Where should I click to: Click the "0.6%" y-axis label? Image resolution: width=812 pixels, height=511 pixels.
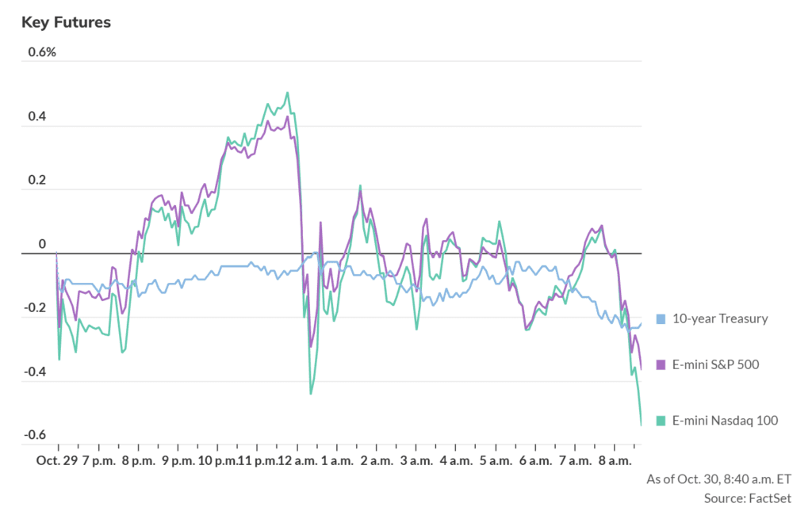click(42, 53)
